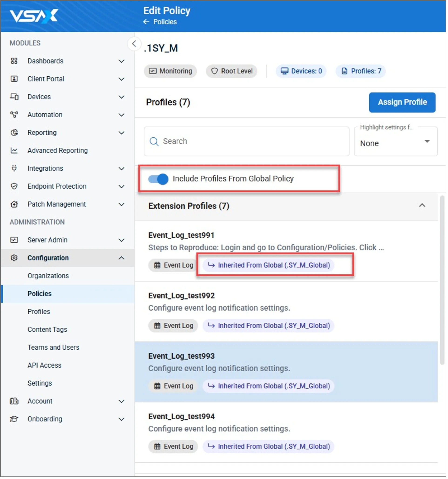This screenshot has width=448, height=479.
Task: Click the Automation workflow icon
Action: (14, 114)
